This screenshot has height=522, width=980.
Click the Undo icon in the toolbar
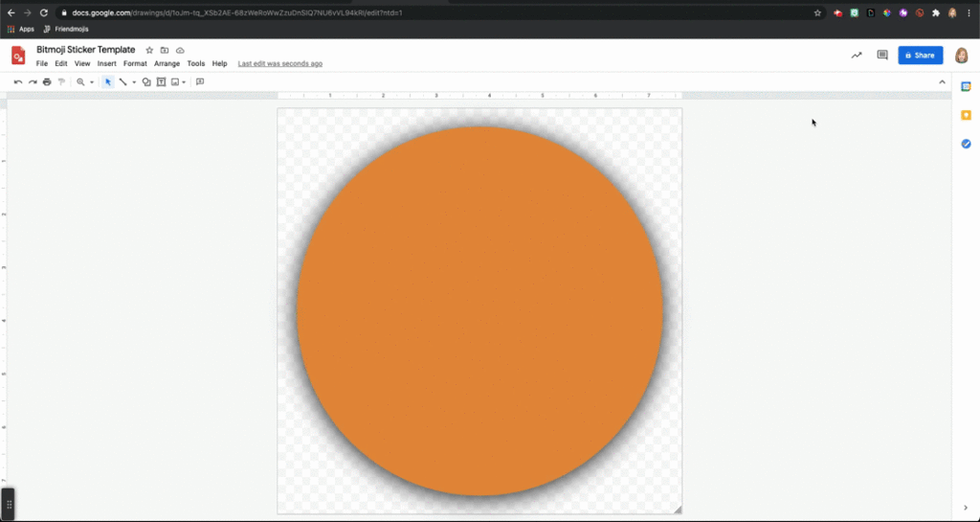(x=18, y=82)
